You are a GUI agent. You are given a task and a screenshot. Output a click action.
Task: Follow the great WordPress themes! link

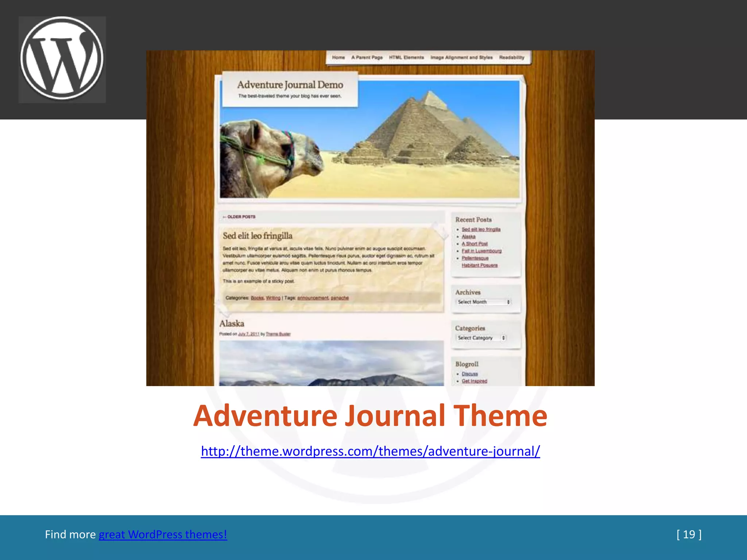point(163,534)
